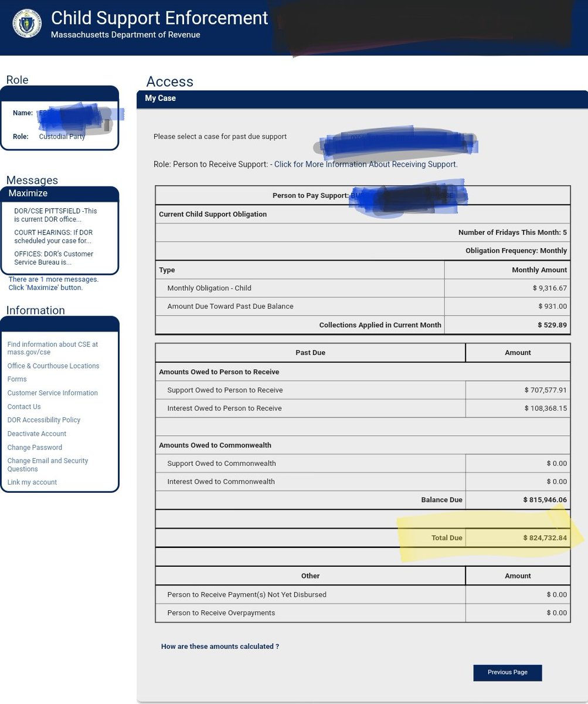The width and height of the screenshot is (588, 704).
Task: Click Amounts Owed to Commonwealth heading
Action: (x=215, y=445)
